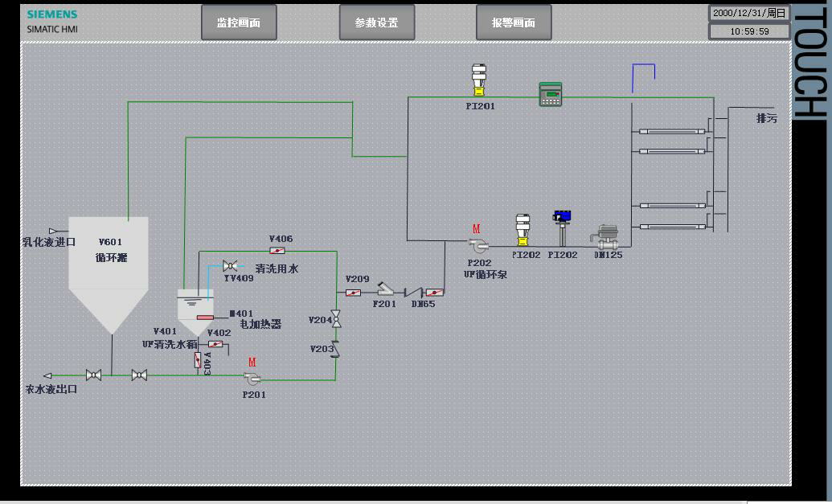Click the date display field
This screenshot has height=504, width=832.
pos(748,13)
